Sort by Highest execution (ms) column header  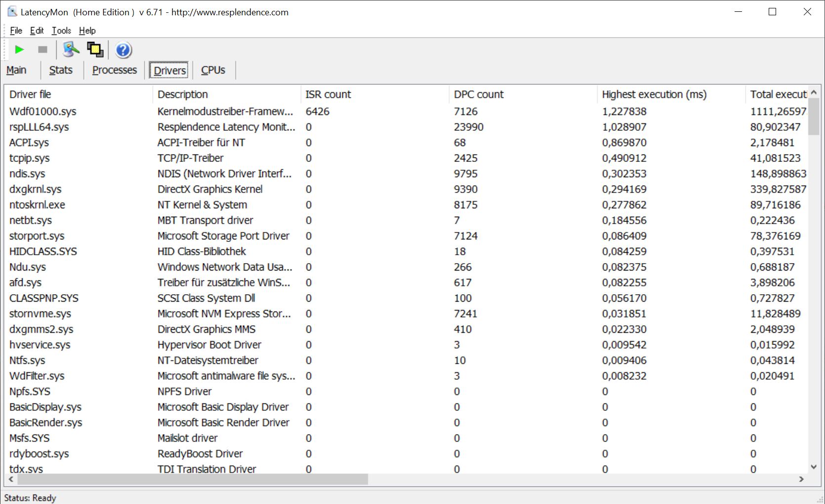pyautogui.click(x=654, y=94)
